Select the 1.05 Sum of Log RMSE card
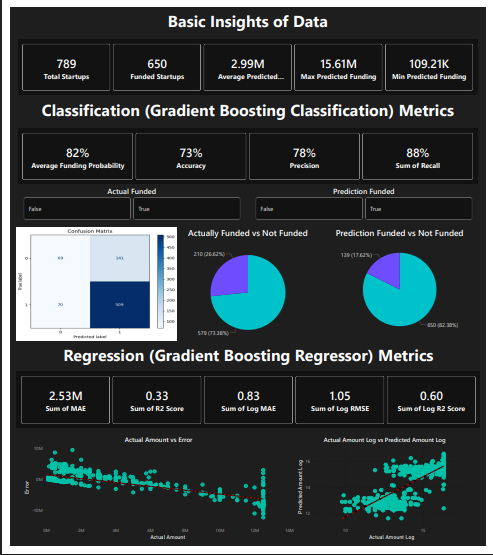 (340, 400)
